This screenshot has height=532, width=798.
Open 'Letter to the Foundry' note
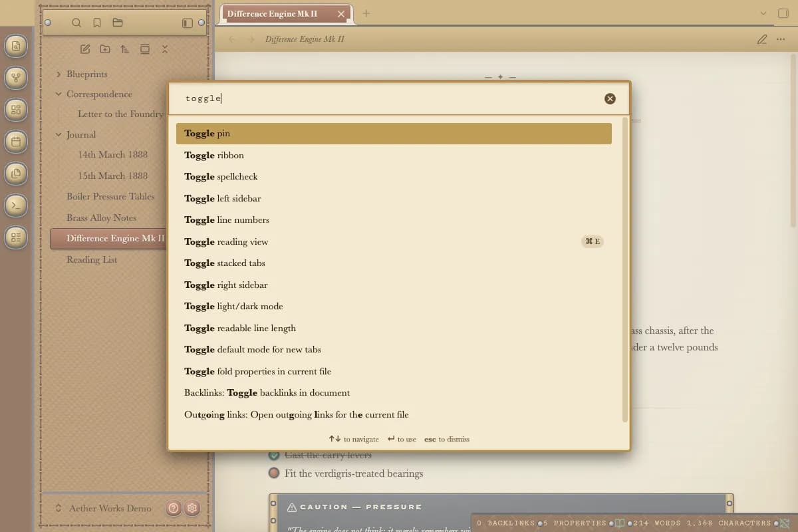(120, 114)
